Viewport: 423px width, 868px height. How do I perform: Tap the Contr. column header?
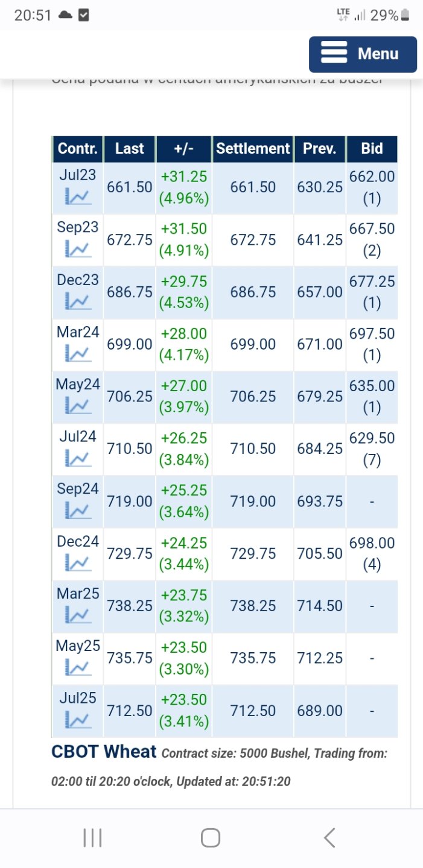(x=78, y=149)
